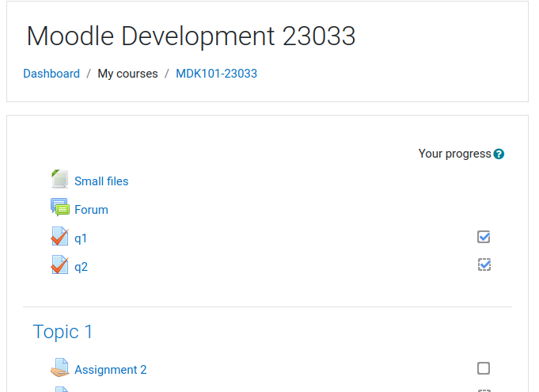Go to Dashboard in breadcrumb
Viewport: 539px width, 392px height.
pyautogui.click(x=51, y=74)
